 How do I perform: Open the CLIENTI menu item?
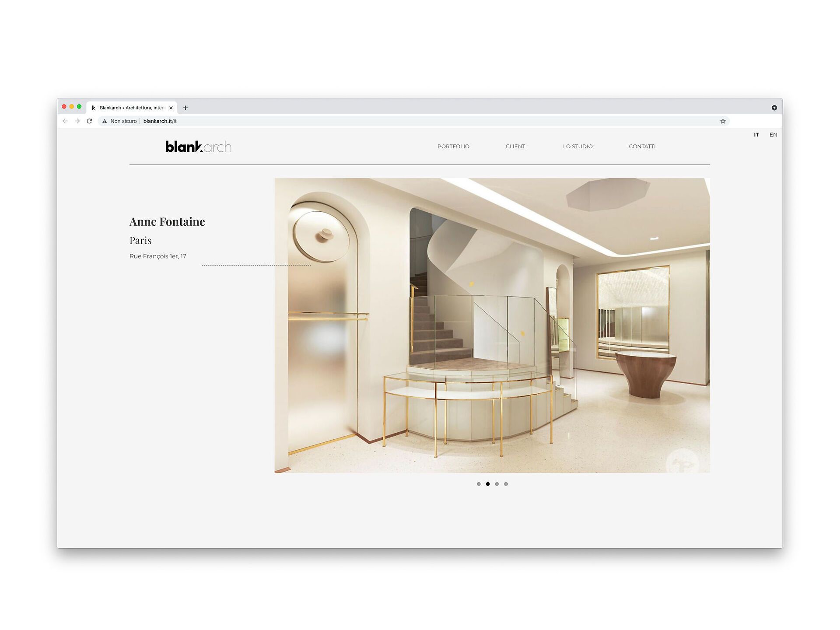[516, 147]
